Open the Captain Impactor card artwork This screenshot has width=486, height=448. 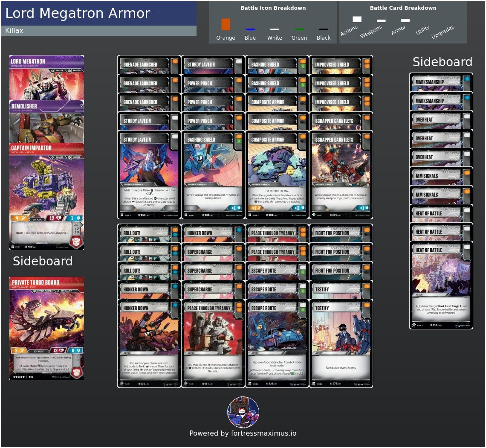(x=46, y=186)
